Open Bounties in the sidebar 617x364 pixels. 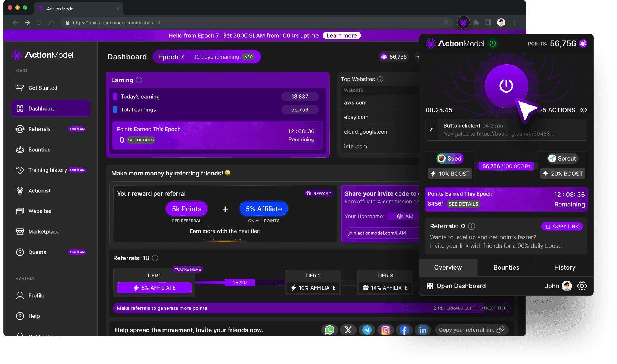pos(51,149)
